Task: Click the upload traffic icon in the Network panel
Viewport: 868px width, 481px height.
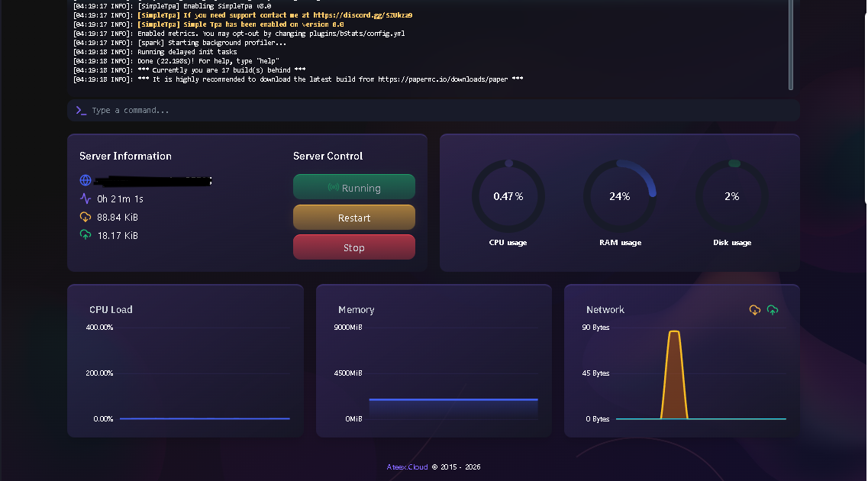Action: click(x=773, y=310)
